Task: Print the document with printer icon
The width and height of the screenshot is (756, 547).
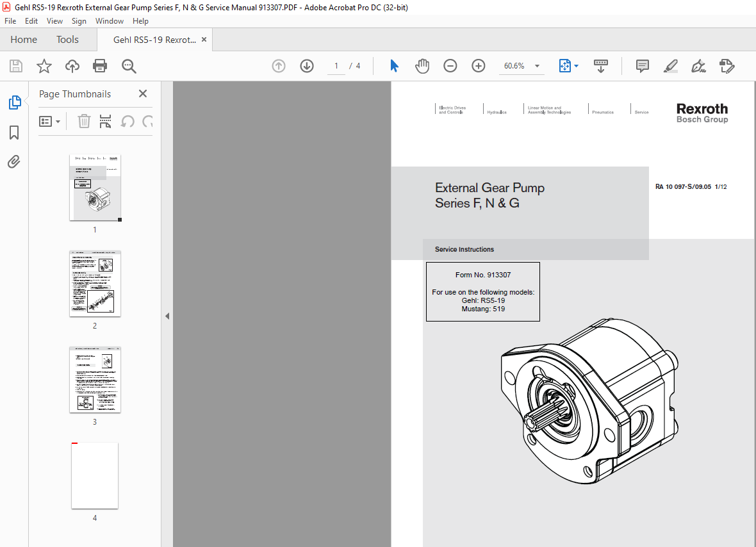Action: [x=100, y=66]
